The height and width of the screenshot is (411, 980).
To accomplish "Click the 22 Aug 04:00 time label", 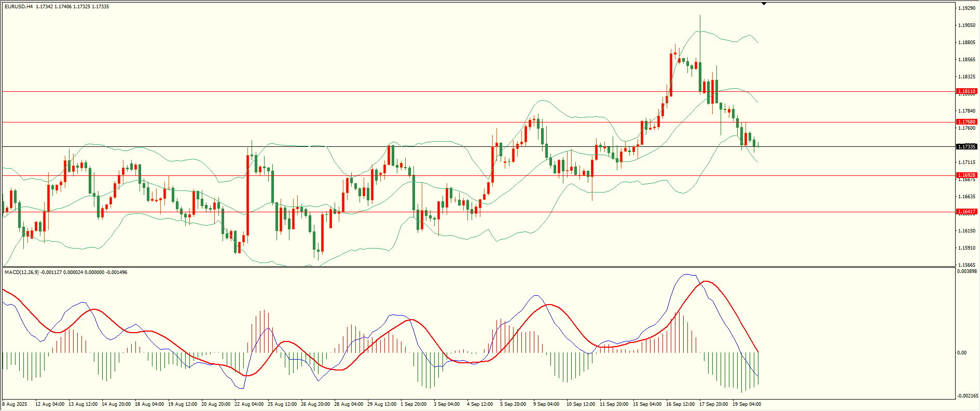I will (249, 404).
